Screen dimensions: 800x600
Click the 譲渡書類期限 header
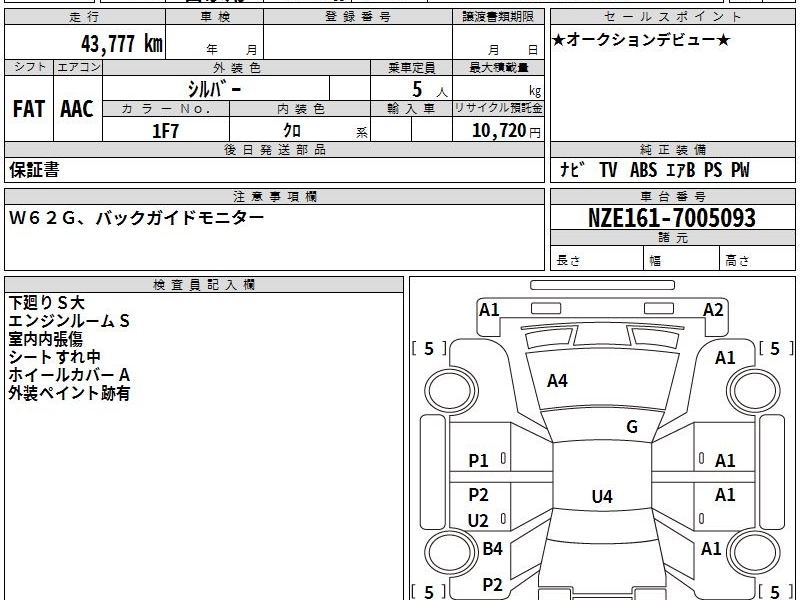(498, 17)
